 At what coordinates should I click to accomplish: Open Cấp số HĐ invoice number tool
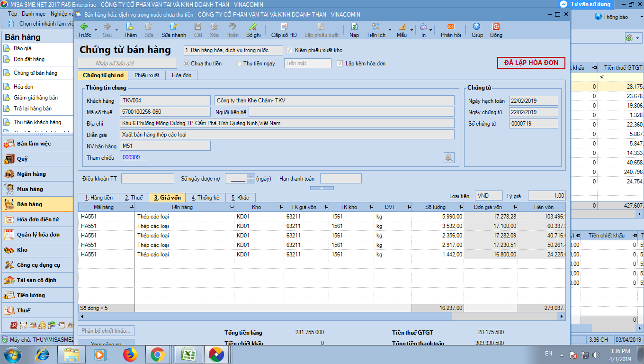(284, 27)
